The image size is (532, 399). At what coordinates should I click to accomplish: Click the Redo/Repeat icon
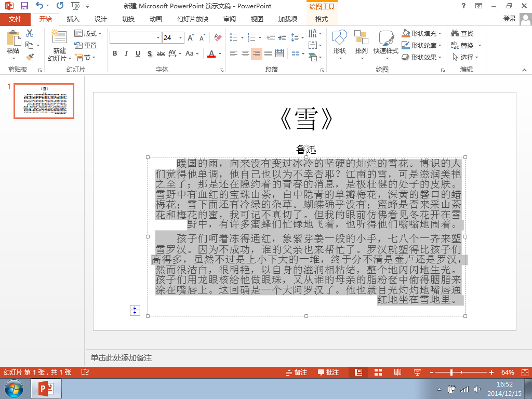click(60, 5)
